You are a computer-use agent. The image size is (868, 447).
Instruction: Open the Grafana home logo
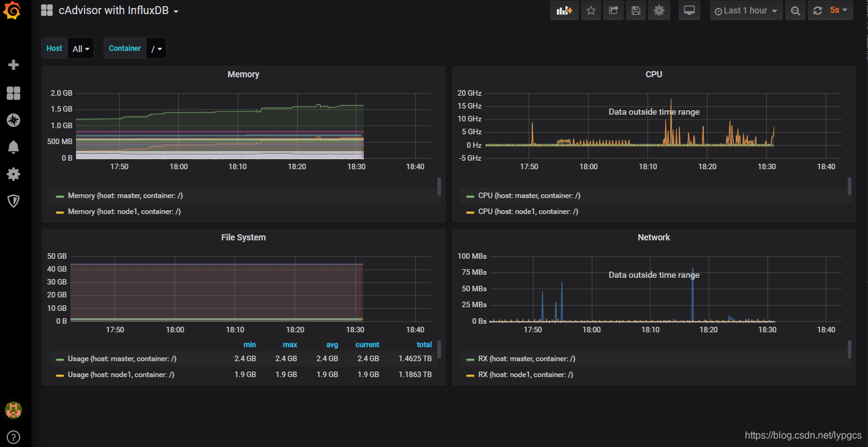(13, 11)
